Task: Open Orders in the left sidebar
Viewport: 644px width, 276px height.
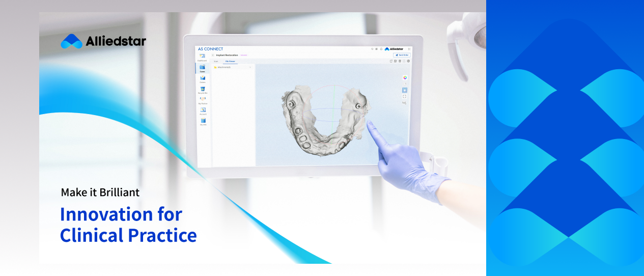Action: tap(203, 78)
